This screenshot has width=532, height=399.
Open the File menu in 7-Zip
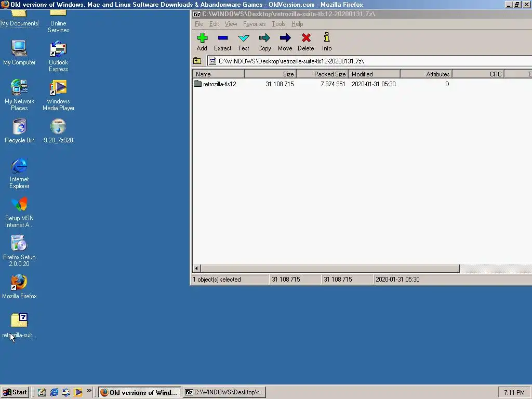pyautogui.click(x=199, y=24)
